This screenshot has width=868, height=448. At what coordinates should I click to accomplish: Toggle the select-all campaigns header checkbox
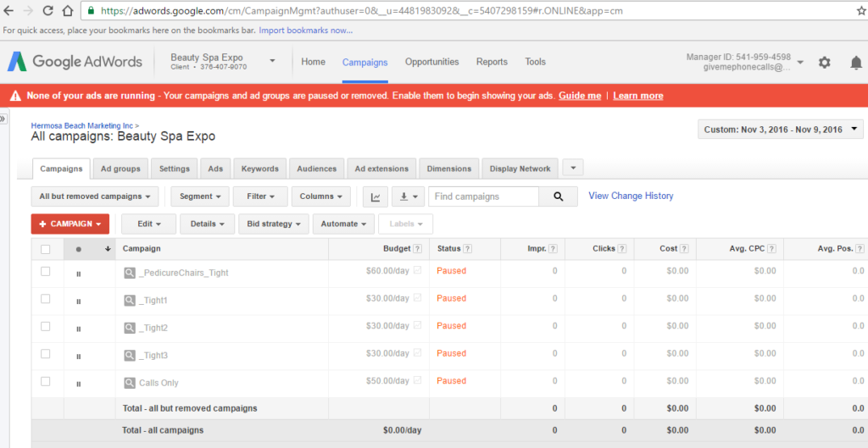pos(46,249)
